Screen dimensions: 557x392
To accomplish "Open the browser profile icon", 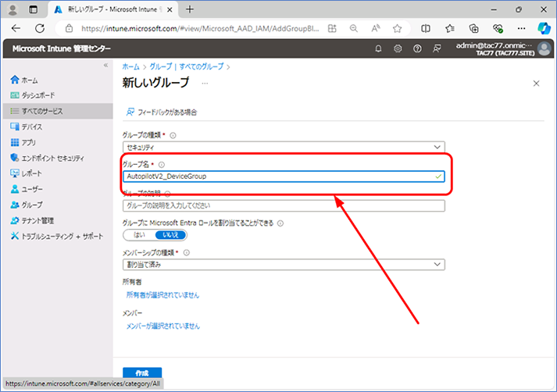I will coord(12,9).
